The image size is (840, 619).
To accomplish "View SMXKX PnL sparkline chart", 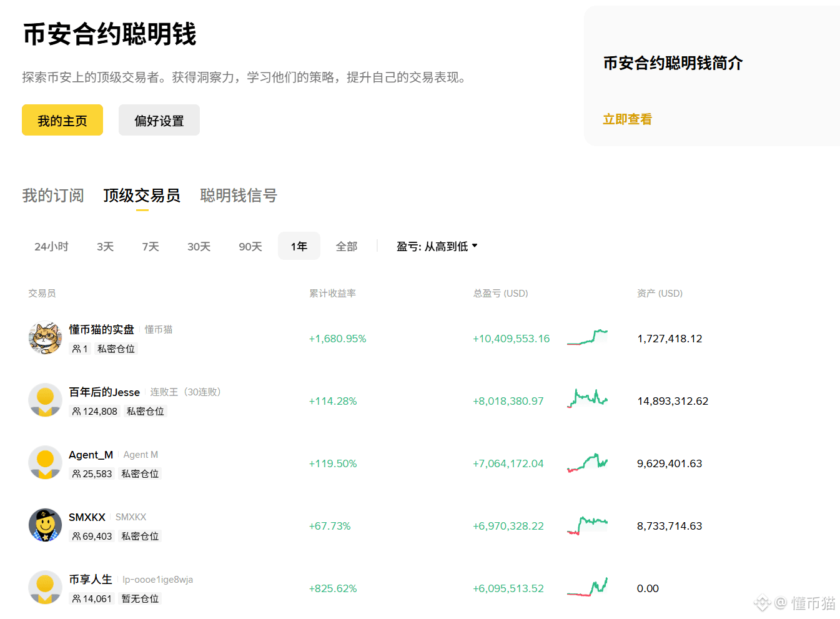I will pyautogui.click(x=587, y=525).
